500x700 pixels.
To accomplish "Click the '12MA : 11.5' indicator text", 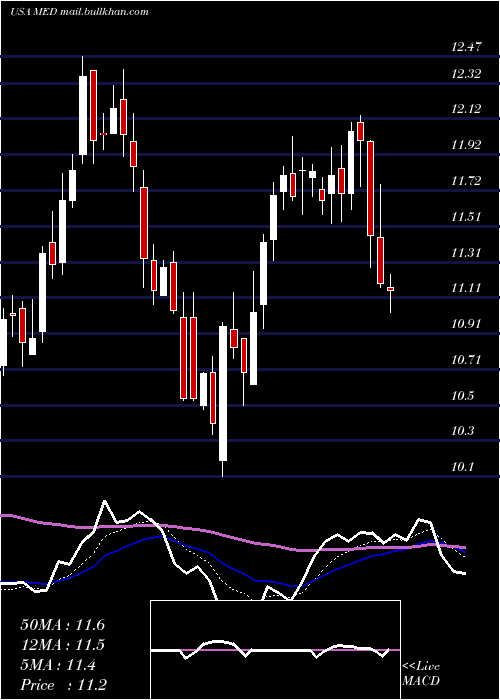I will 62,645.
